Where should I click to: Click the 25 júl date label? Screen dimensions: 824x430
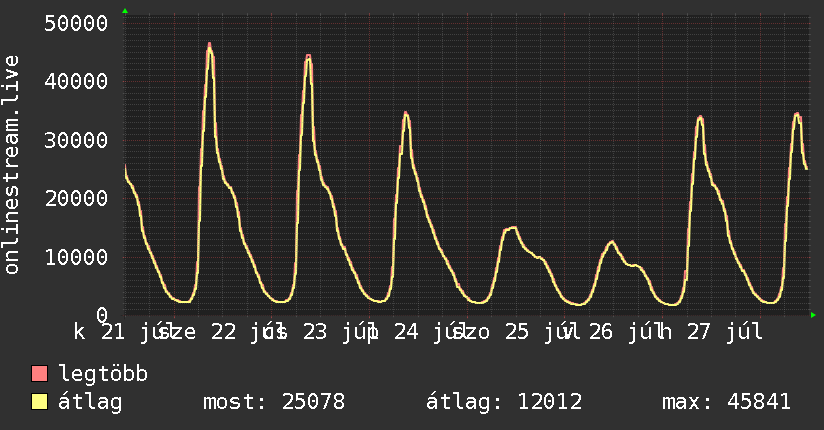(537, 332)
